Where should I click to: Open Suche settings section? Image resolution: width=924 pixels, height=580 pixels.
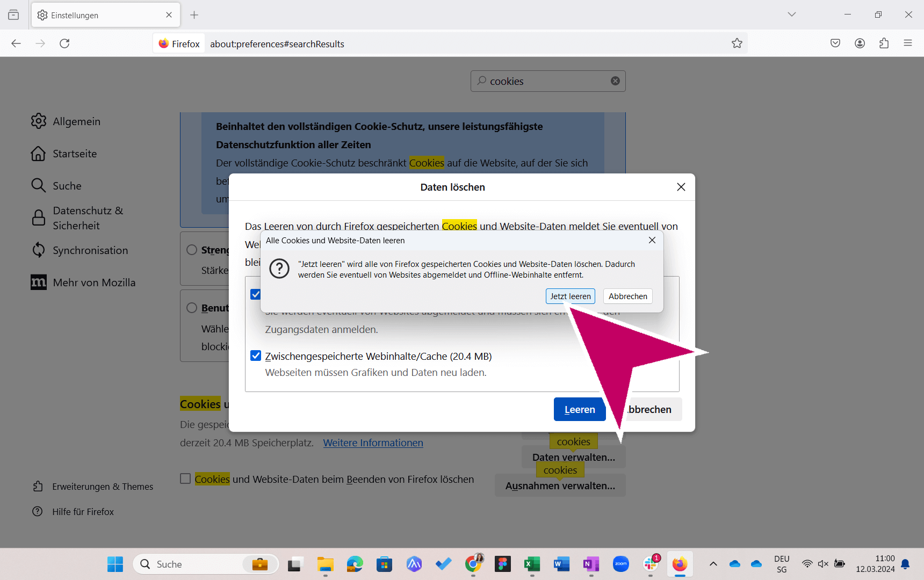56,186
